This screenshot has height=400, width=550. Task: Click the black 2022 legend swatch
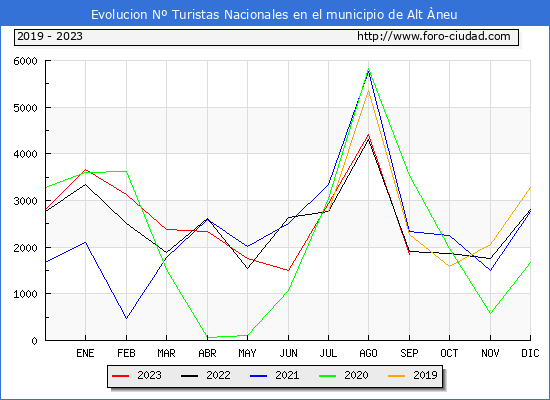point(189,376)
